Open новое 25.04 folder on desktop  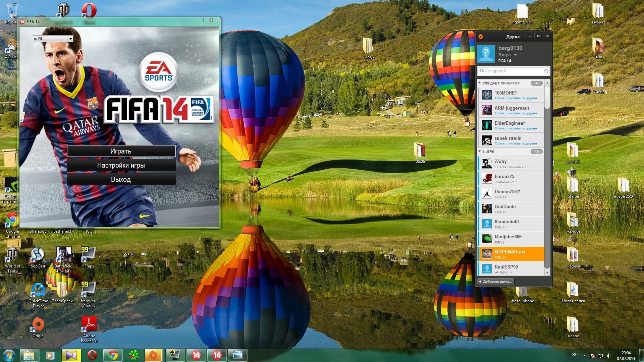click(x=624, y=188)
